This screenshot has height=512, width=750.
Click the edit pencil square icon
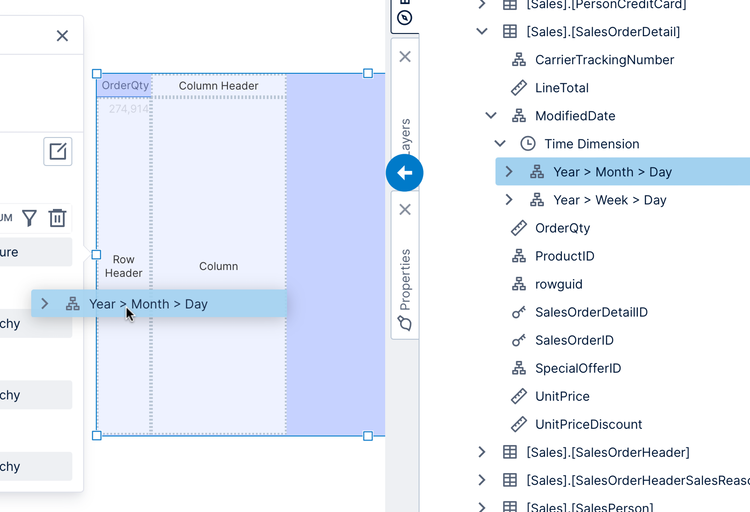point(58,152)
